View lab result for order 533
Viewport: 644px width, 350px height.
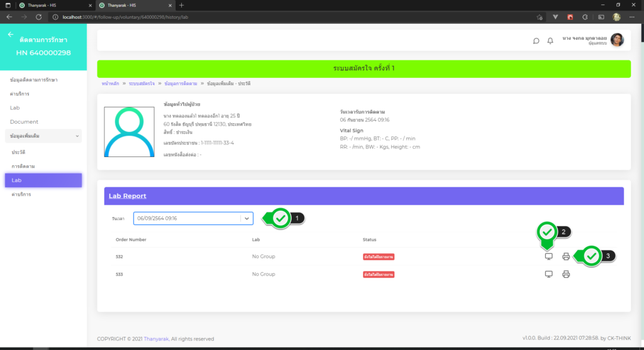click(548, 275)
